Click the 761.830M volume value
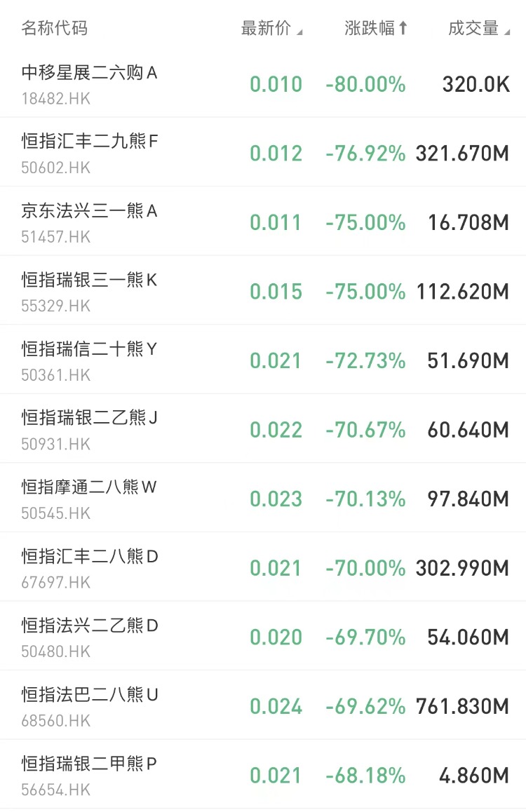Image resolution: width=526 pixels, height=812 pixels. [x=462, y=707]
